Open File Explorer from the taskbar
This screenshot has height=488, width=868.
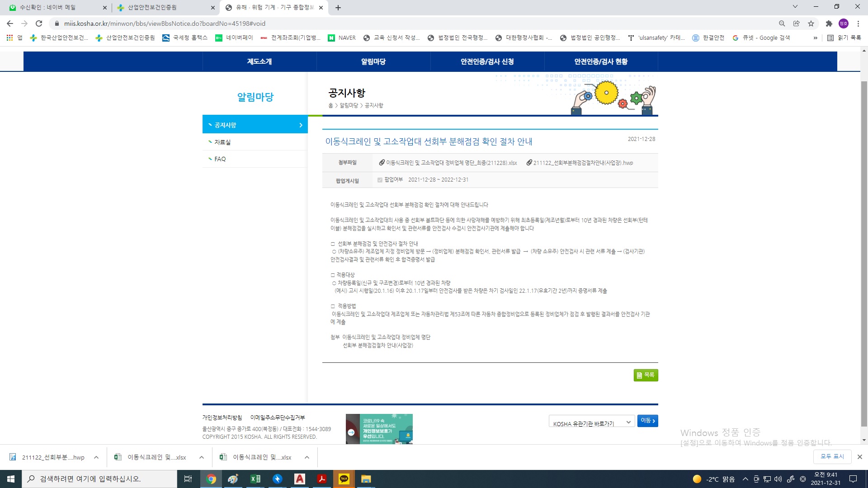(366, 479)
